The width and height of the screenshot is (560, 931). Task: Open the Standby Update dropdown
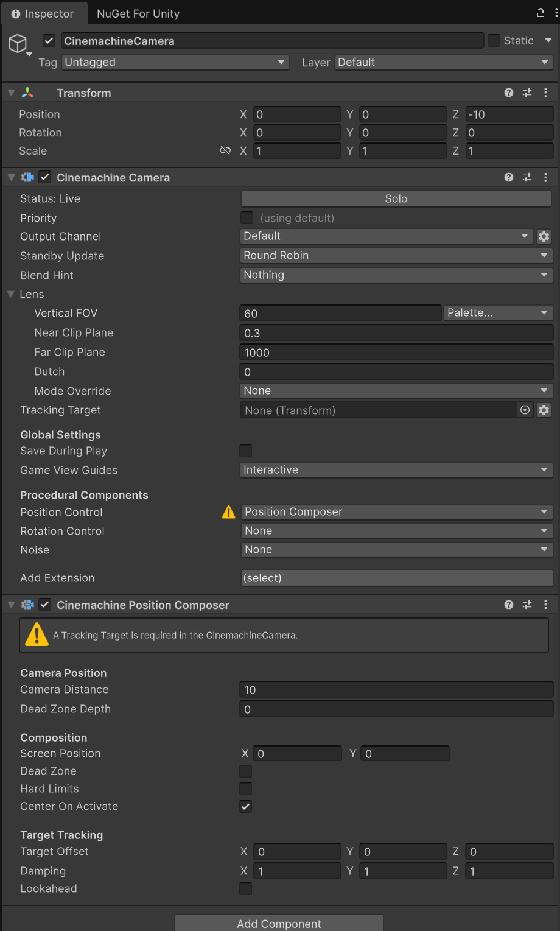(x=396, y=256)
